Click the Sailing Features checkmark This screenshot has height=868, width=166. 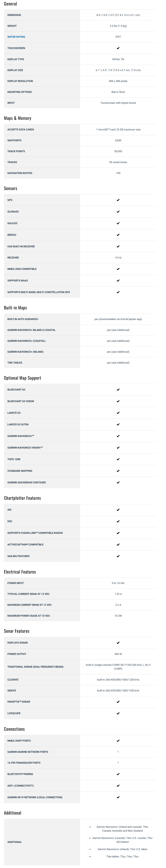[118, 556]
